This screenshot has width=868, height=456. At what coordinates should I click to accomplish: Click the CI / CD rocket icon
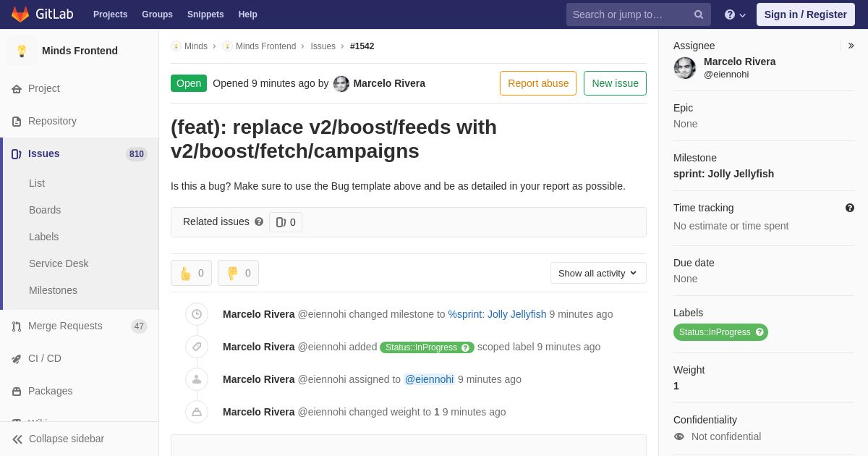17,359
